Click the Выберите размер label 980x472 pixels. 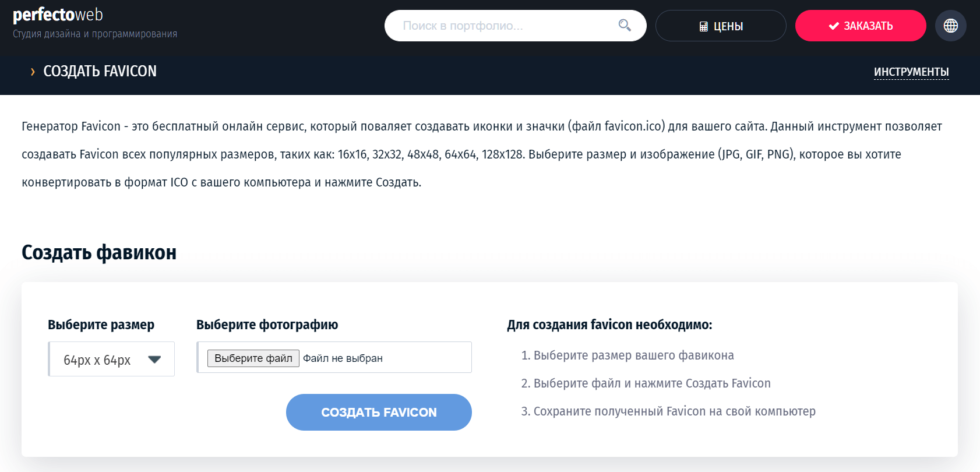pos(101,325)
